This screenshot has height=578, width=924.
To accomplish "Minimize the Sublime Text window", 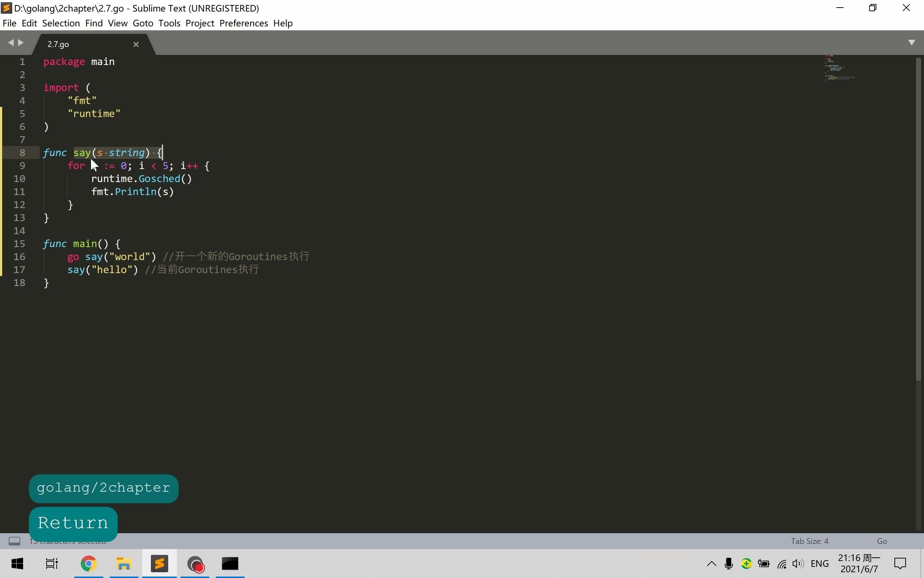I will (x=840, y=8).
